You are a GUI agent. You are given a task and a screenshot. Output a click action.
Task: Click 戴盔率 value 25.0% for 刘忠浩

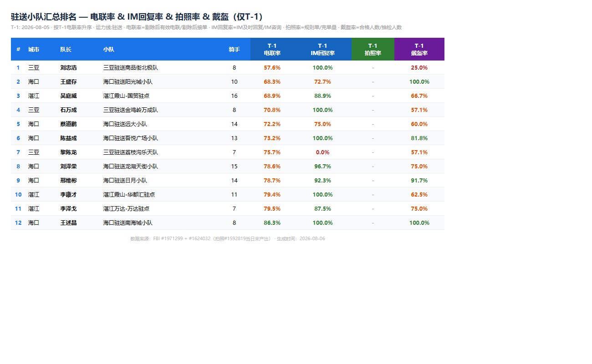419,68
